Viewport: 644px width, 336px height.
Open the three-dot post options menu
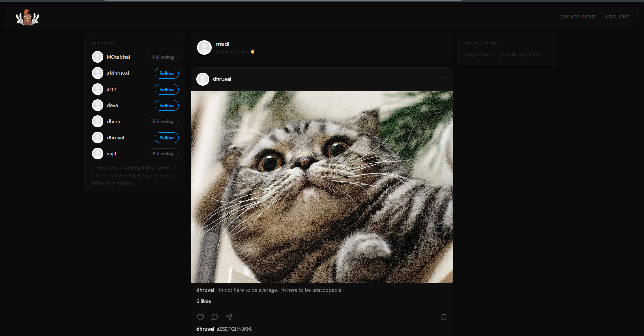444,78
